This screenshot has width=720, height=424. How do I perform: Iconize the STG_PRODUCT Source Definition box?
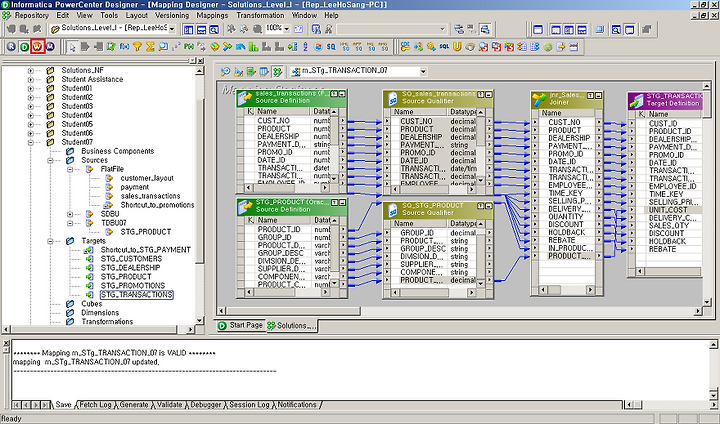tap(342, 203)
